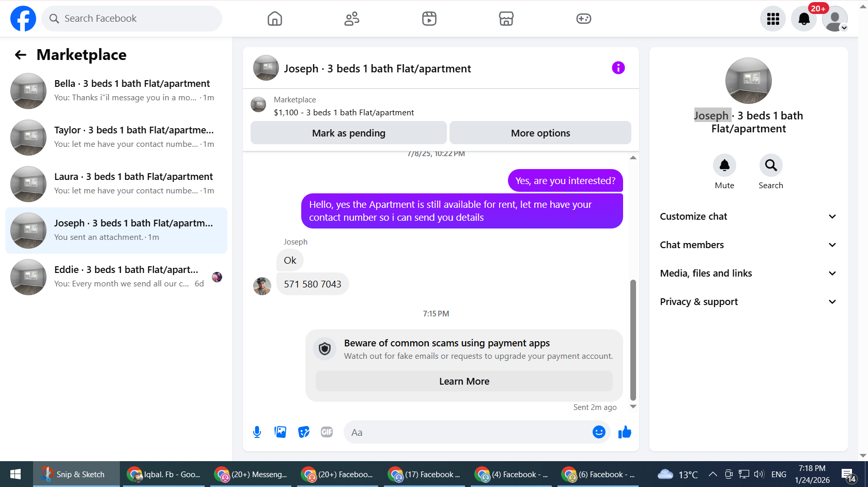Select the Joseph apartment conversation
The width and height of the screenshot is (868, 487).
pos(116,231)
